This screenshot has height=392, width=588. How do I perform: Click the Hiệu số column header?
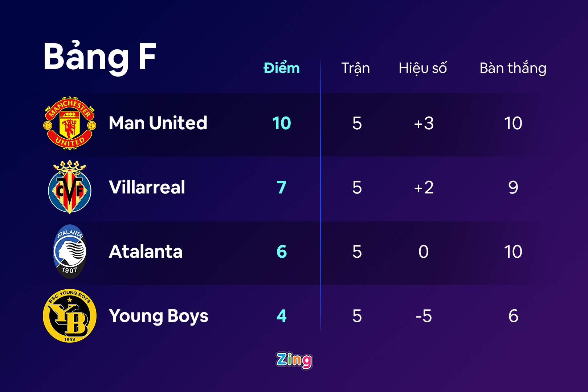coord(423,68)
